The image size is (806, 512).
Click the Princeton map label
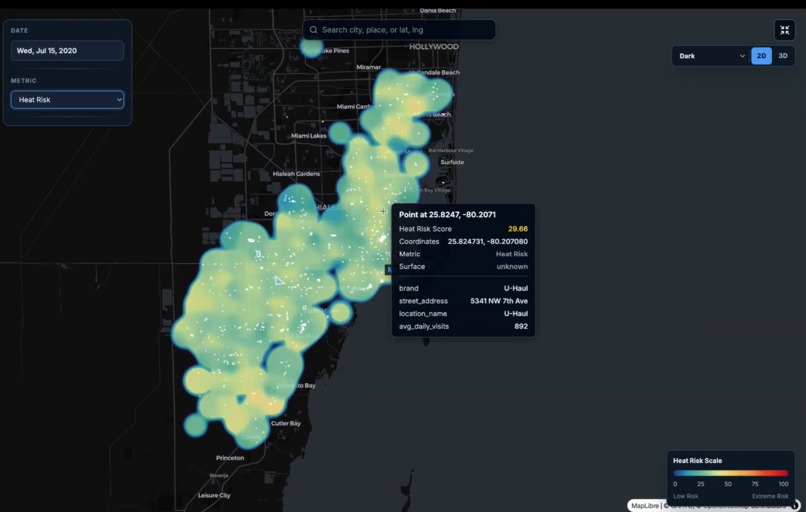tap(230, 458)
